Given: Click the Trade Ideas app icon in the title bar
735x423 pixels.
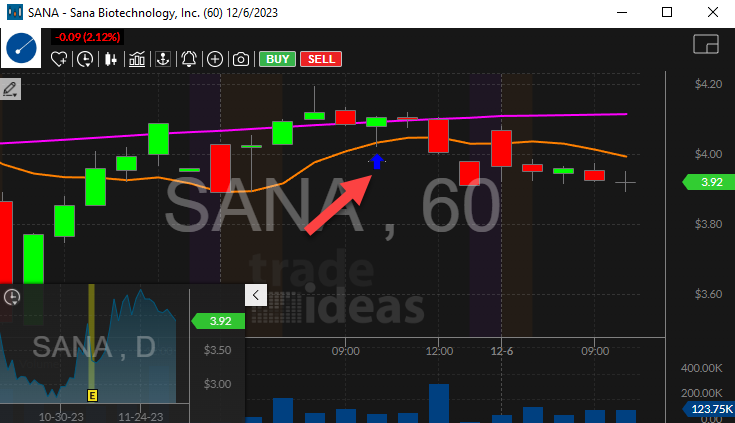Looking at the screenshot, I should pos(15,13).
